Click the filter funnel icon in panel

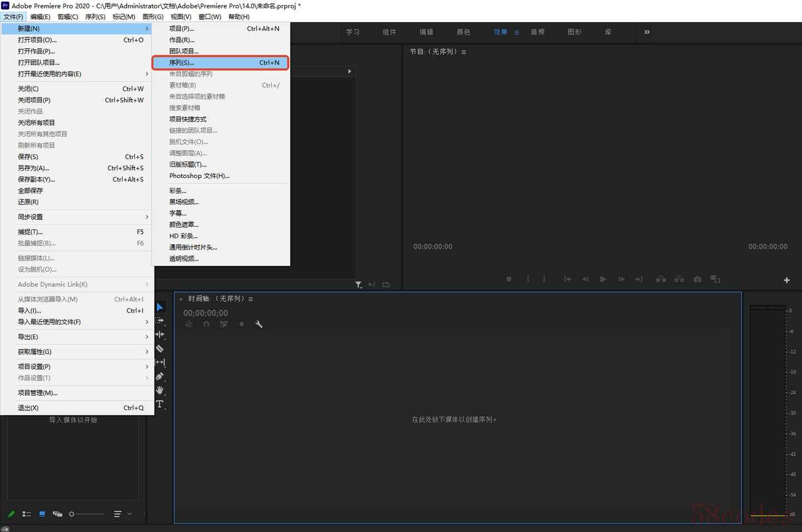coord(359,284)
